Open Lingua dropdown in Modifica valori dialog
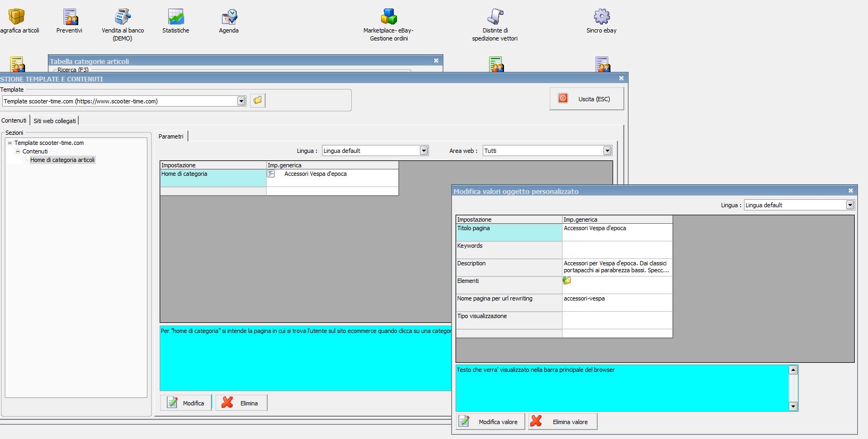The image size is (868, 439). tap(850, 205)
